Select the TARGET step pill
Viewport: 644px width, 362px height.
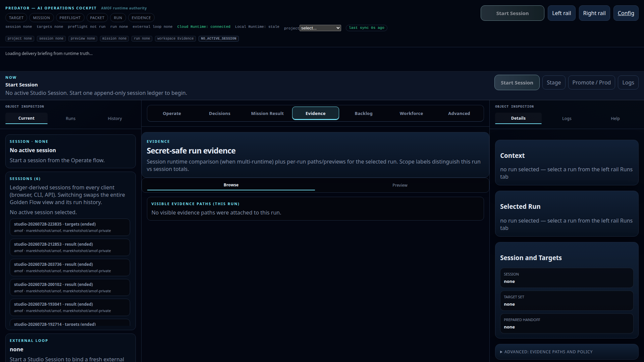(x=16, y=18)
